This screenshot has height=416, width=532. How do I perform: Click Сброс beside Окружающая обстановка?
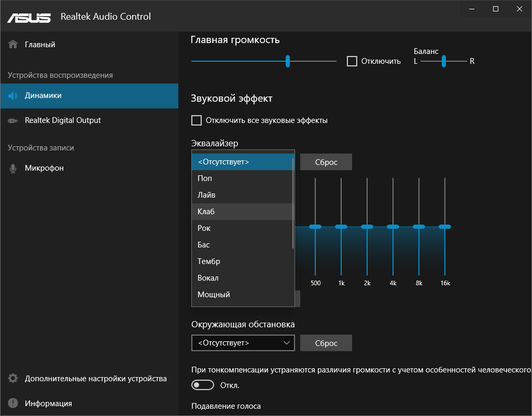[x=326, y=343]
